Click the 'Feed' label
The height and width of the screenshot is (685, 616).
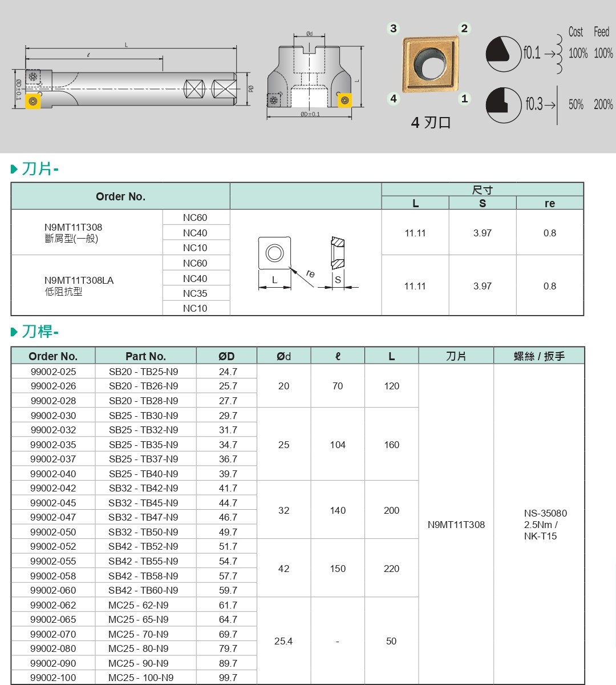click(601, 32)
